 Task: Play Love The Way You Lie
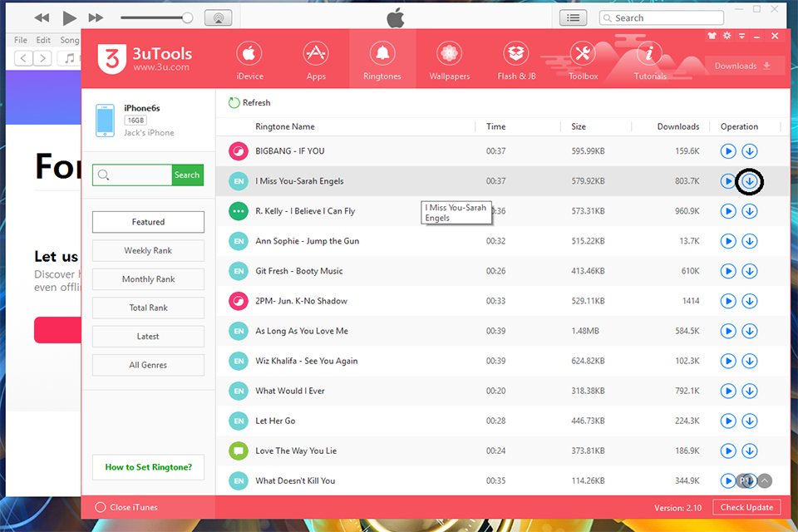click(728, 451)
